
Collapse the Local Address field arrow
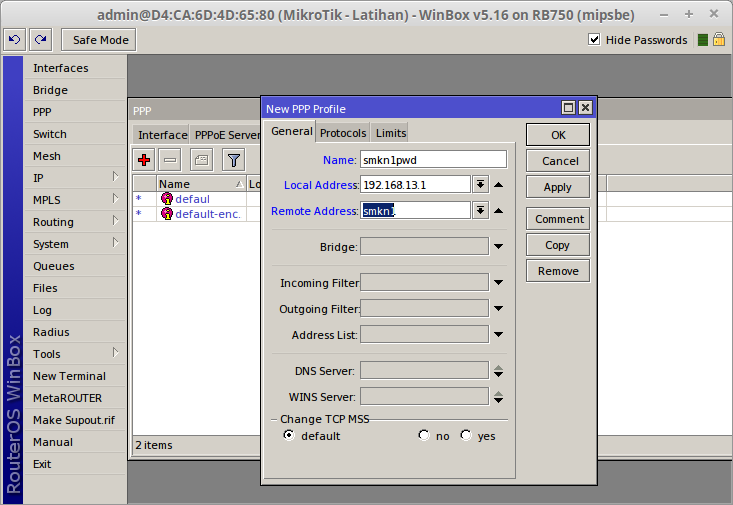pyautogui.click(x=498, y=185)
